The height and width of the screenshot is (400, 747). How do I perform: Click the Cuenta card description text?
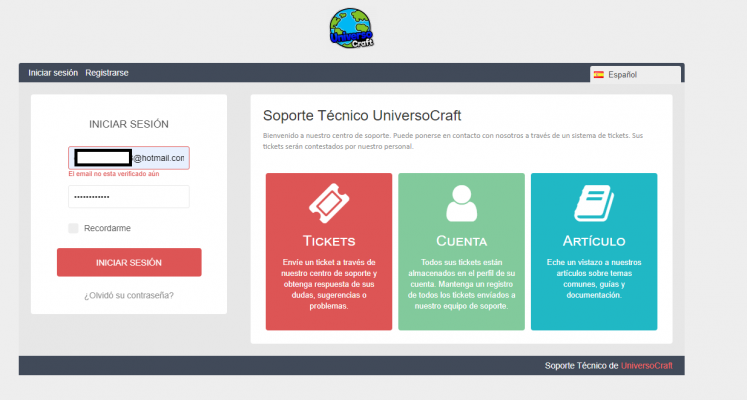click(x=461, y=284)
